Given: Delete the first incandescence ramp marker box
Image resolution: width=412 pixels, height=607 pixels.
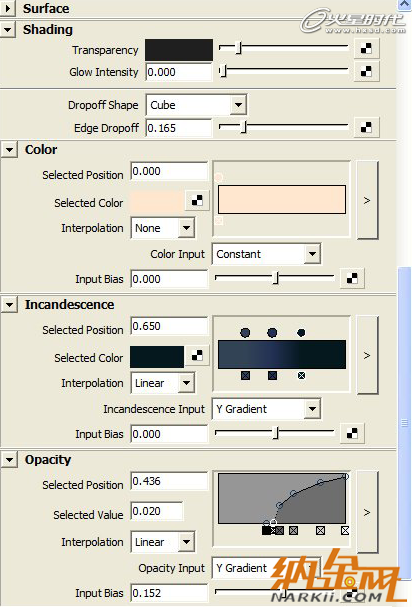Looking at the screenshot, I should coord(245,376).
